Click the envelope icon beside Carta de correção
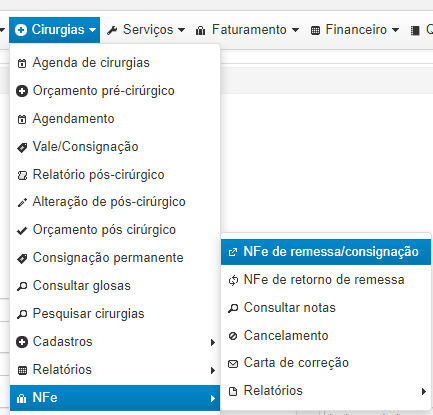 (x=233, y=363)
